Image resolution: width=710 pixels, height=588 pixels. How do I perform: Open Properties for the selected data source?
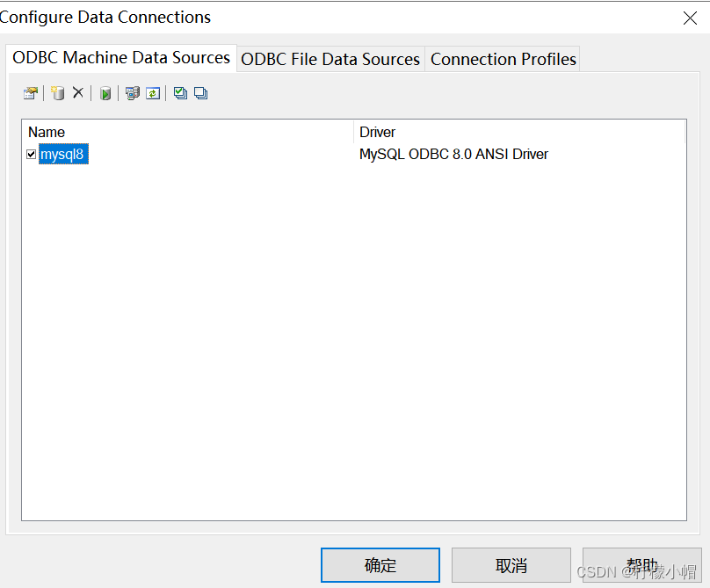coord(31,93)
